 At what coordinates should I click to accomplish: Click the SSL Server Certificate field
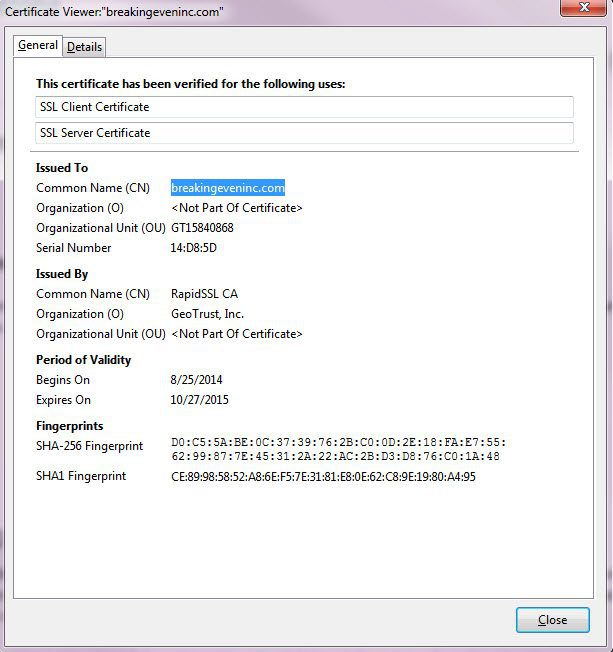point(304,133)
